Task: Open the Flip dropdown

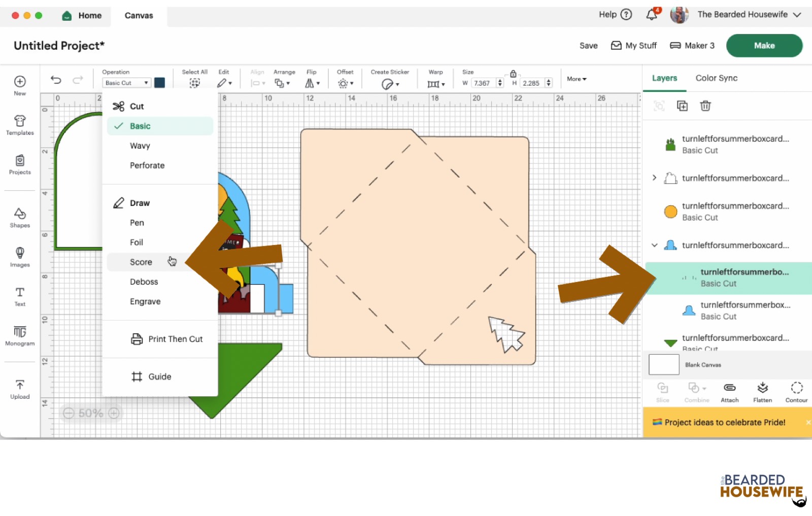Action: (312, 83)
